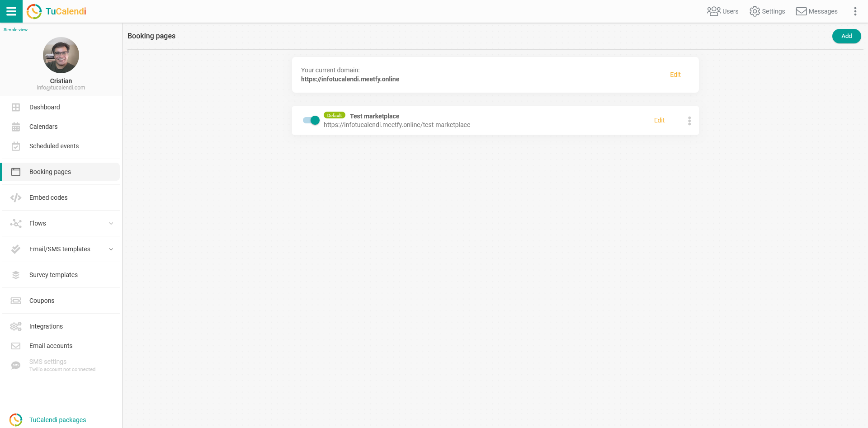Edit the Test marketplace booking page
The height and width of the screenshot is (428, 868).
tap(659, 120)
